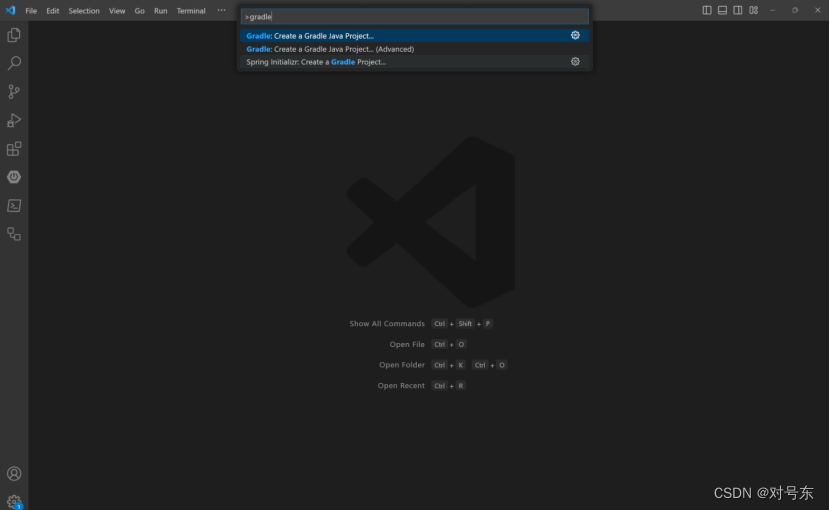
Task: Select Gradle: Create a Gradle Java Project
Action: [414, 35]
